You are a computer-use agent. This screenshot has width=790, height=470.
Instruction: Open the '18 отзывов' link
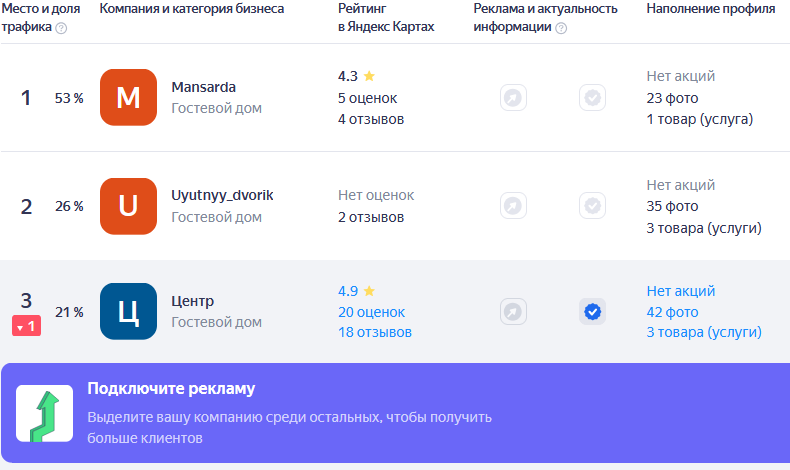(375, 332)
